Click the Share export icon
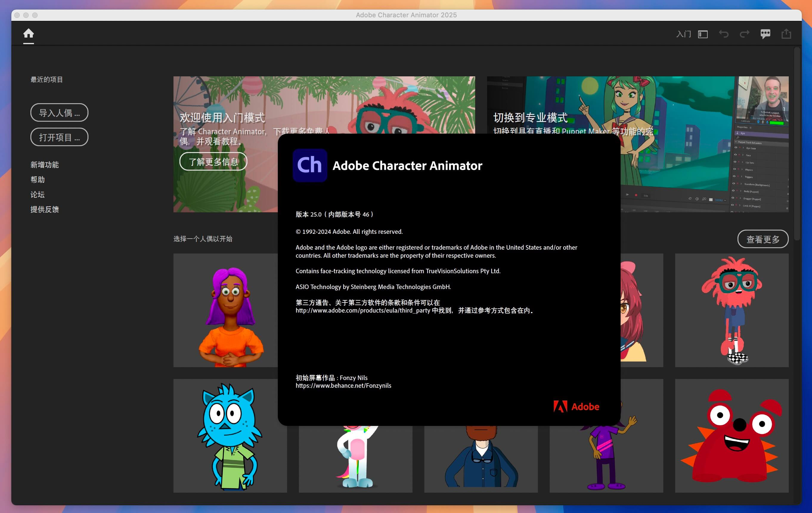Screen dimensions: 812x513 coord(786,34)
